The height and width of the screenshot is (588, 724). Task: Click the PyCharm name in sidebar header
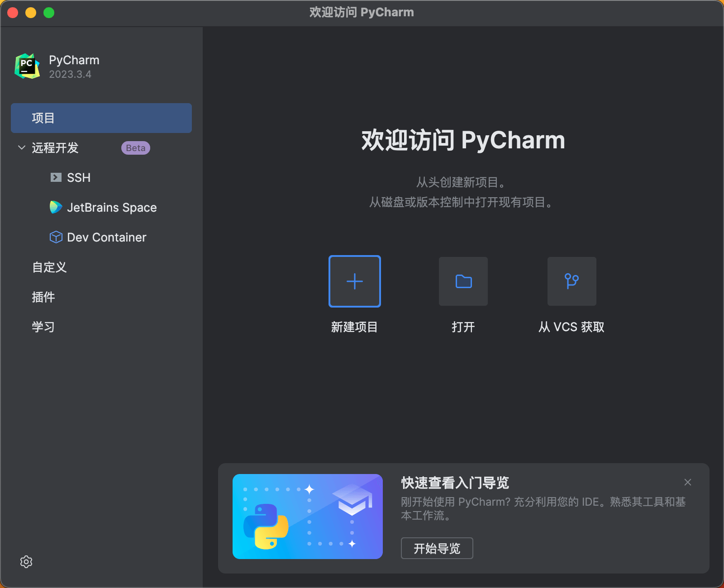click(74, 60)
